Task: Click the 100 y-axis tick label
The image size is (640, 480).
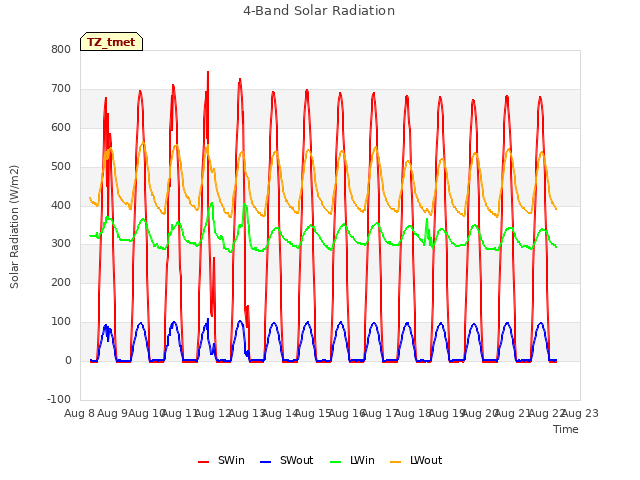Action: pos(61,322)
